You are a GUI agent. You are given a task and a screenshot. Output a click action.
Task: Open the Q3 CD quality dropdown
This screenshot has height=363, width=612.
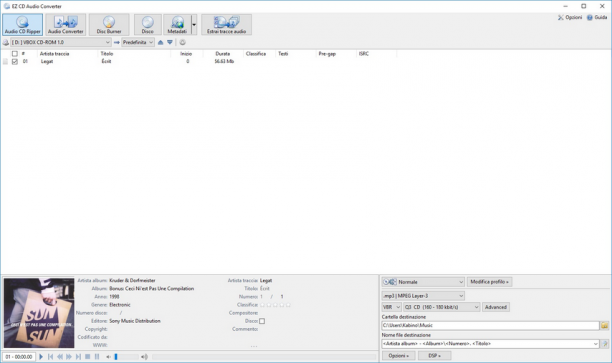point(441,307)
